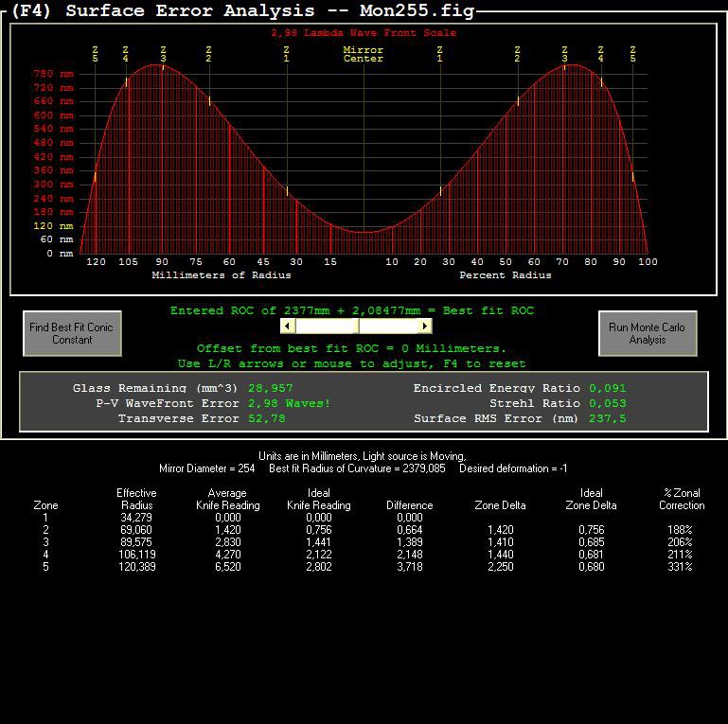Click the ROC slider right arrow
Image resolution: width=728 pixels, height=724 pixels.
(424, 326)
